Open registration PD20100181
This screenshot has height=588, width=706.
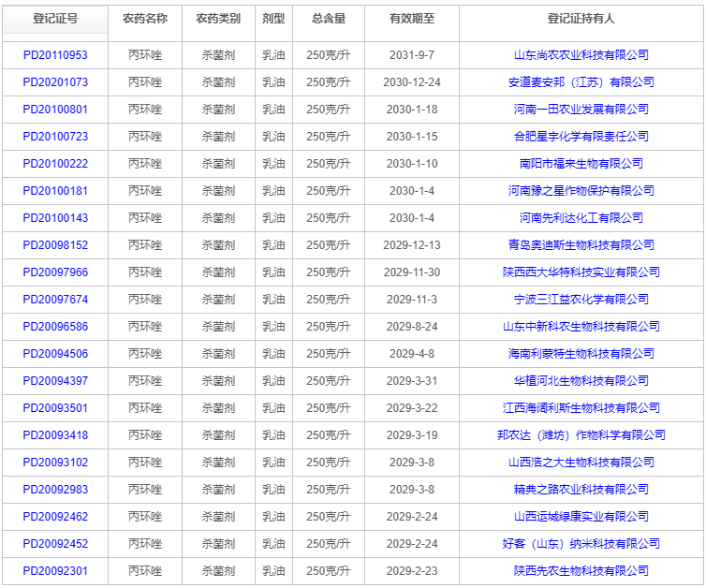55,191
